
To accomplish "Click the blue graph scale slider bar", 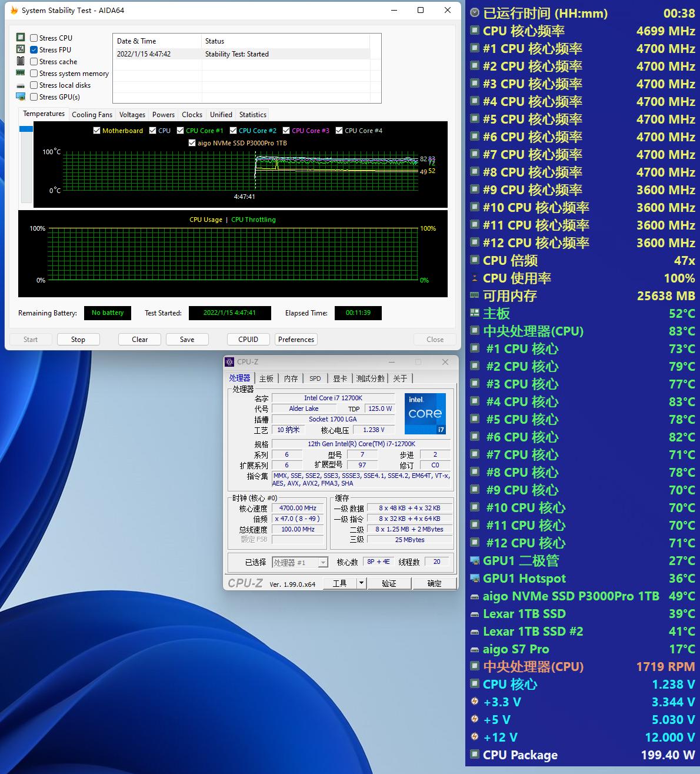I will pos(26,129).
